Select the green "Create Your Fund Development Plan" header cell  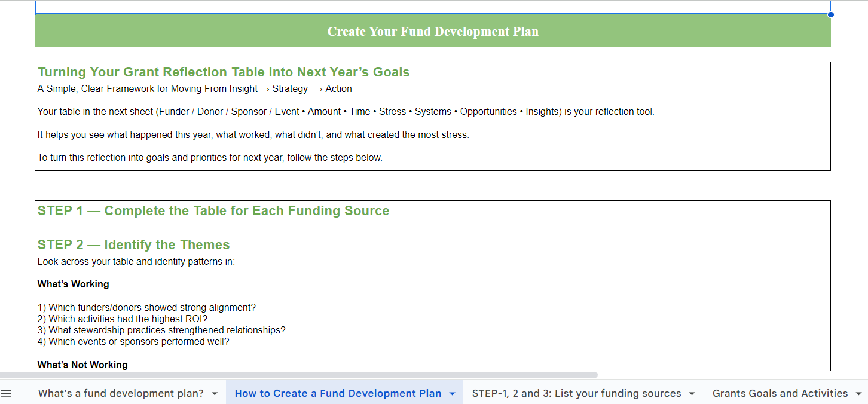pyautogui.click(x=433, y=32)
